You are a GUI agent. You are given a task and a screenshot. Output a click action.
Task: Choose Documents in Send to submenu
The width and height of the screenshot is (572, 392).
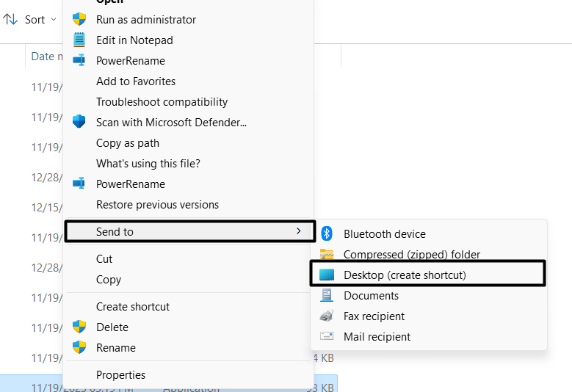pos(371,296)
